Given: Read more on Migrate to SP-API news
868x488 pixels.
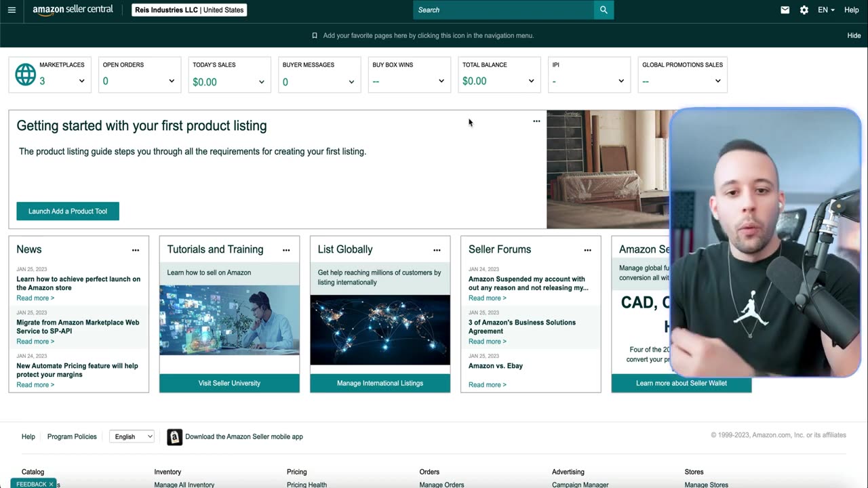Looking at the screenshot, I should click(x=35, y=342).
